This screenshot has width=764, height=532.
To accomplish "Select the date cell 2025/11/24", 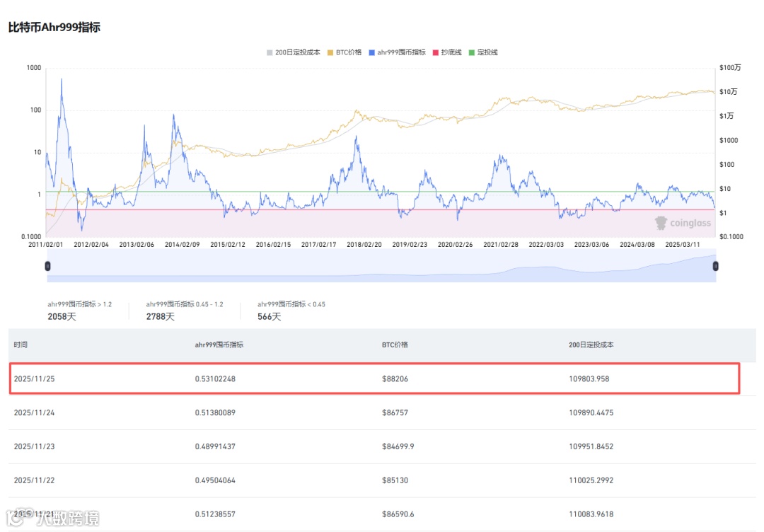I will tap(34, 412).
